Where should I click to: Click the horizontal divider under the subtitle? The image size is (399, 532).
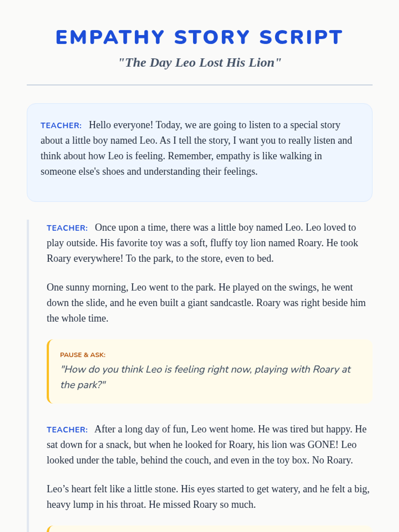(199, 85)
